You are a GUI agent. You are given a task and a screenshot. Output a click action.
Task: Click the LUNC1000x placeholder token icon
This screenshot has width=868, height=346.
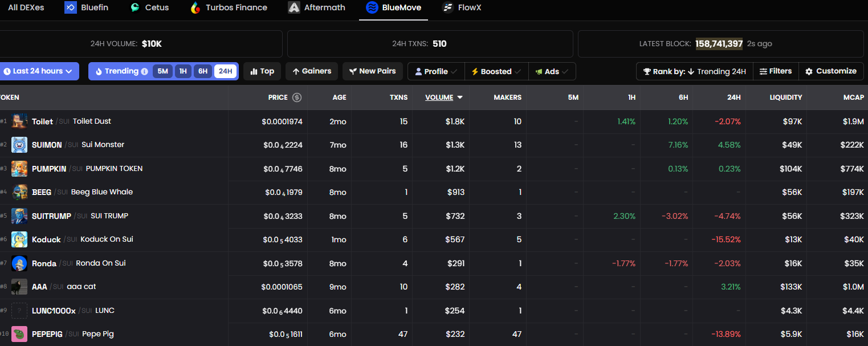pyautogui.click(x=19, y=311)
